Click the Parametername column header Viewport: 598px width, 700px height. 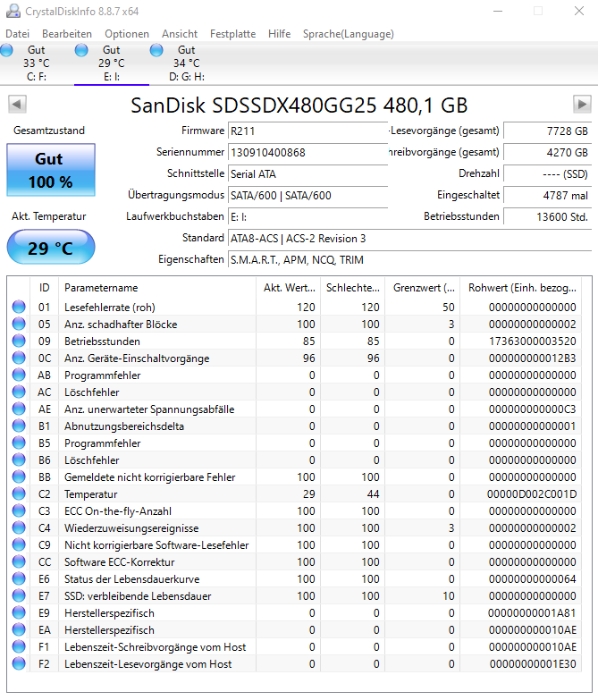156,288
